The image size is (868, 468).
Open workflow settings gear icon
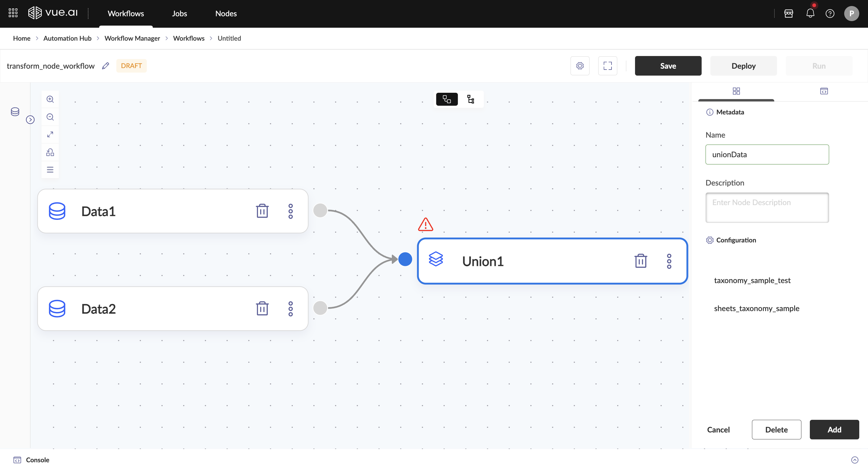pyautogui.click(x=580, y=66)
